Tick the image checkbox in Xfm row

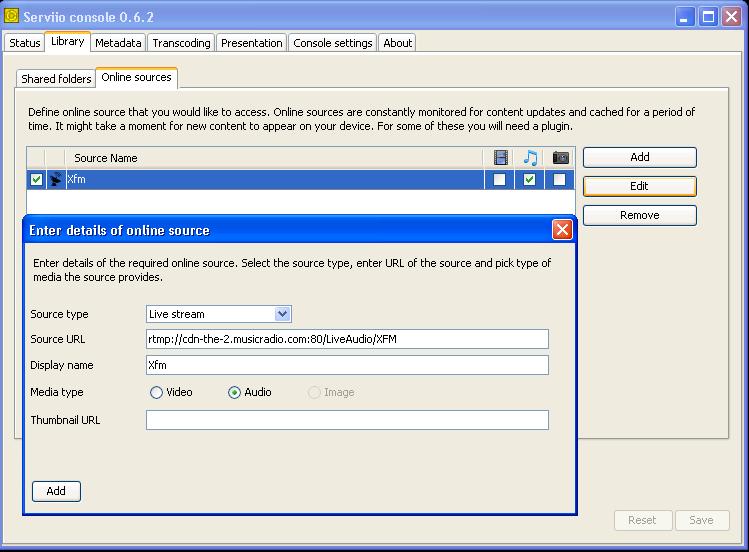click(560, 180)
